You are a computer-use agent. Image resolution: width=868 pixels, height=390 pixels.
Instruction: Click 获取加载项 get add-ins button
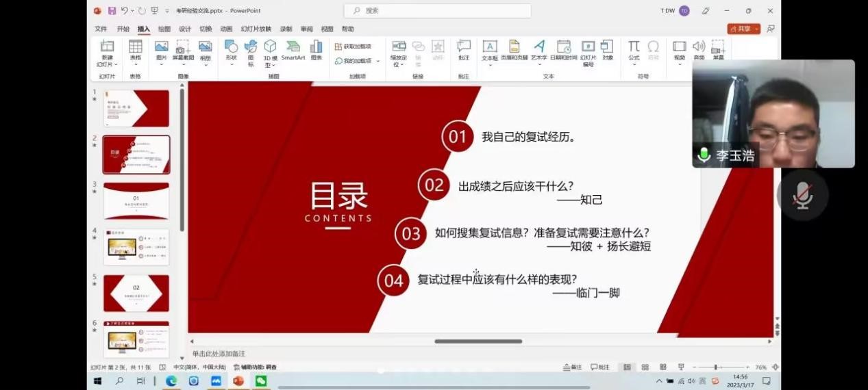click(x=353, y=47)
